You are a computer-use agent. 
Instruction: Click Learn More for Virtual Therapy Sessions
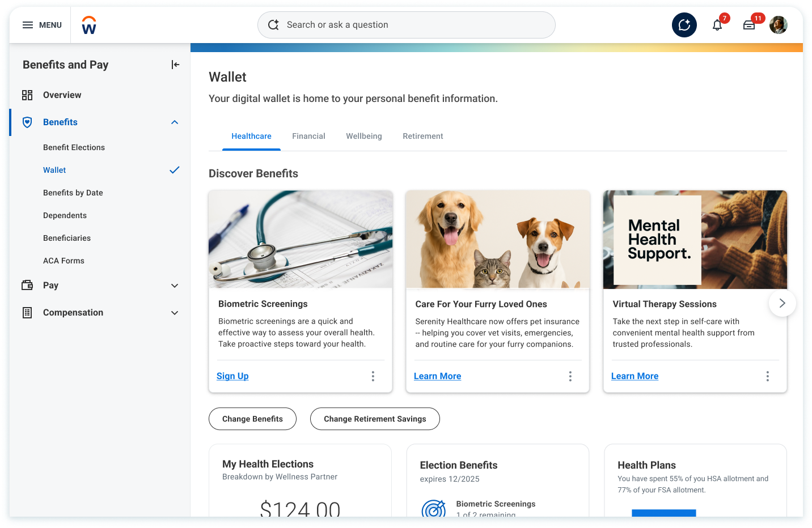(x=635, y=376)
